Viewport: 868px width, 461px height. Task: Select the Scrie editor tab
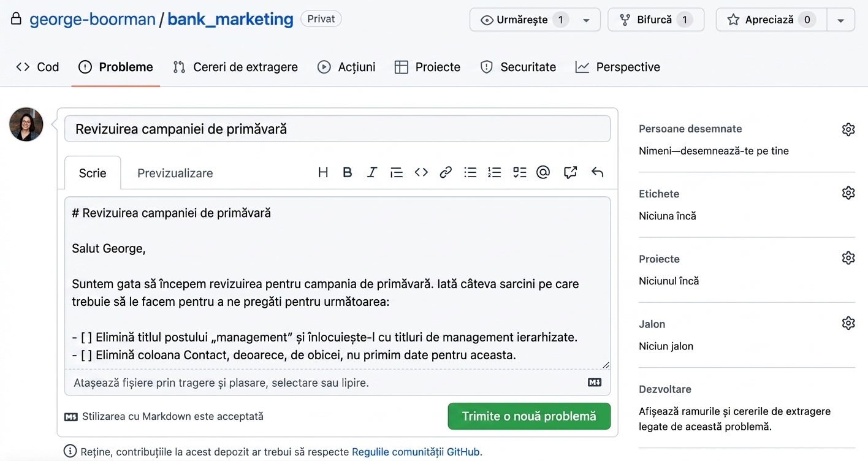[93, 173]
